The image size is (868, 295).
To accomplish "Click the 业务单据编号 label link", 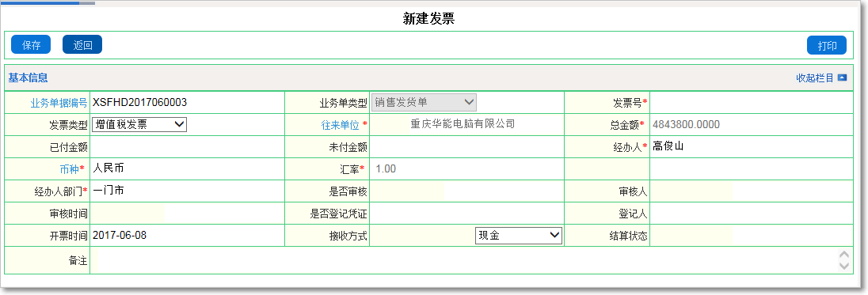I will point(59,102).
